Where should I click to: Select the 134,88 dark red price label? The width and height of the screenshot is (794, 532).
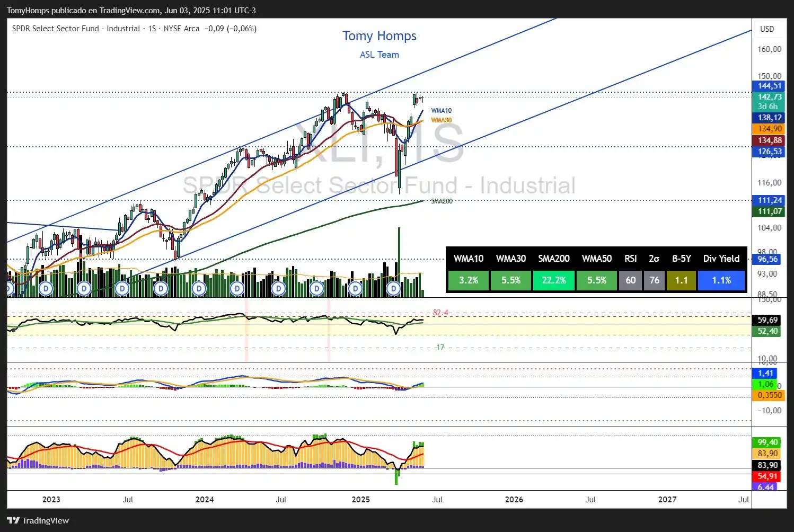tap(769, 140)
